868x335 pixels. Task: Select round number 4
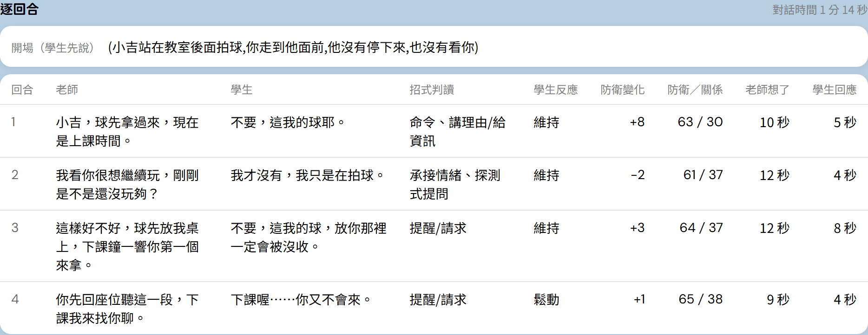pos(15,299)
